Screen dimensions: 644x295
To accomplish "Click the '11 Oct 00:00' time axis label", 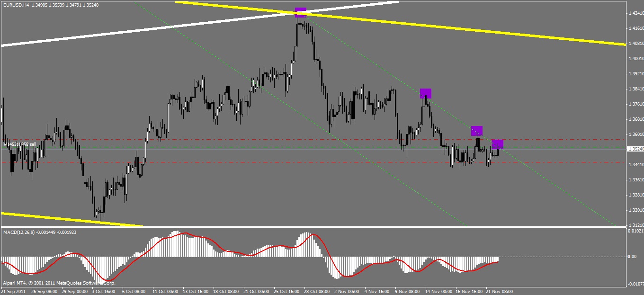I will pos(165,291).
